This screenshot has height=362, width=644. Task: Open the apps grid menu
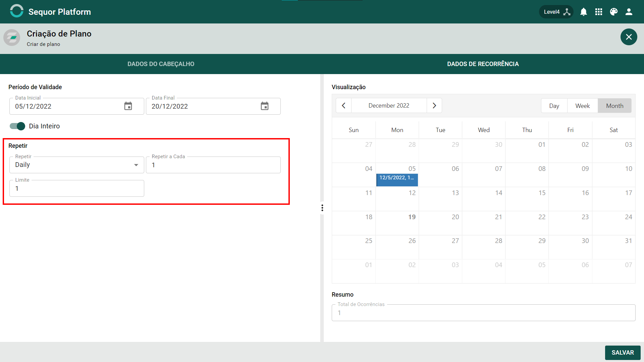[599, 12]
